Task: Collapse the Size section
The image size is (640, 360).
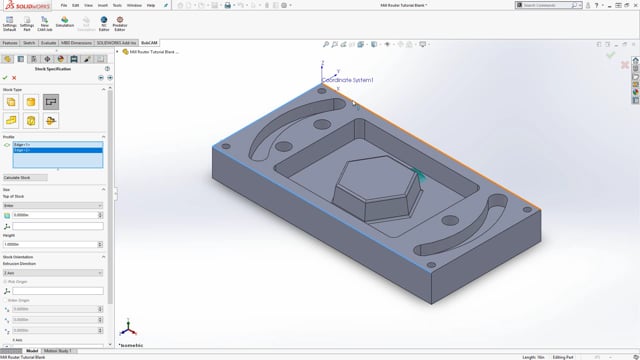Action: coord(103,189)
